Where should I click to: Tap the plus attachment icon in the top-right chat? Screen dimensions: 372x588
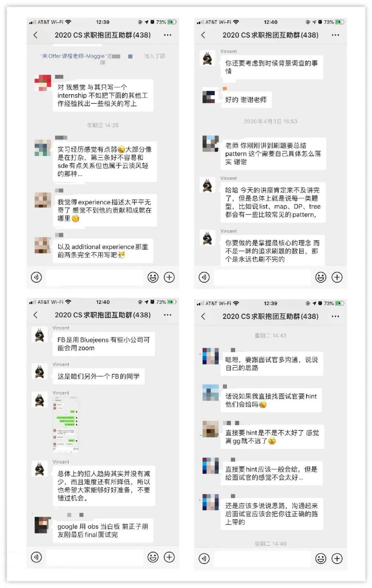tap(337, 277)
